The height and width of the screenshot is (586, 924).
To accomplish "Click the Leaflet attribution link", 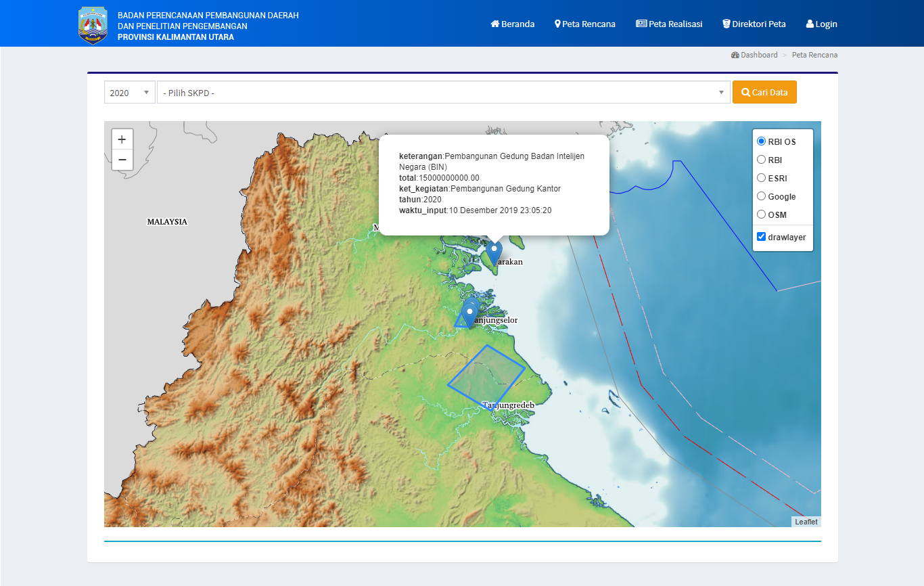I will point(806,522).
